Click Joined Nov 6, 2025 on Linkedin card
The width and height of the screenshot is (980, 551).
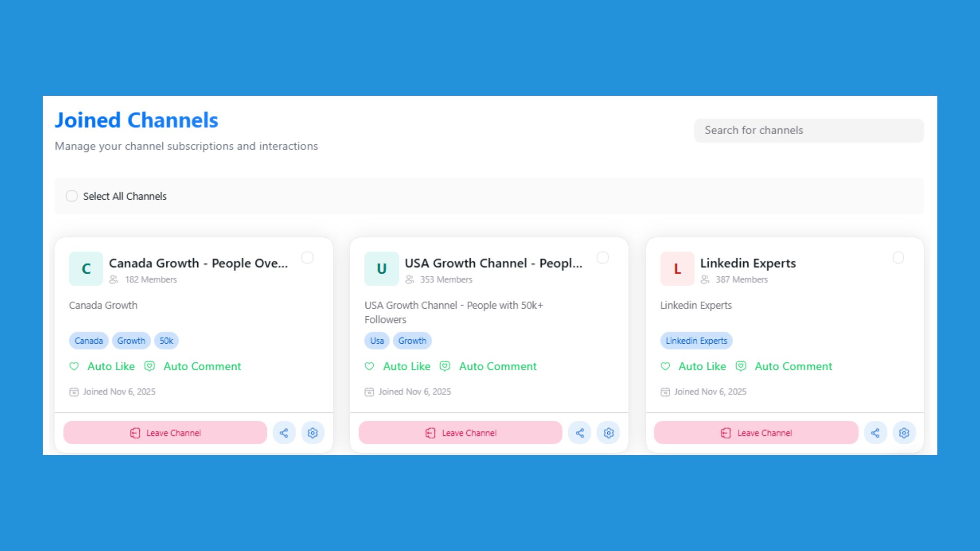pyautogui.click(x=710, y=392)
